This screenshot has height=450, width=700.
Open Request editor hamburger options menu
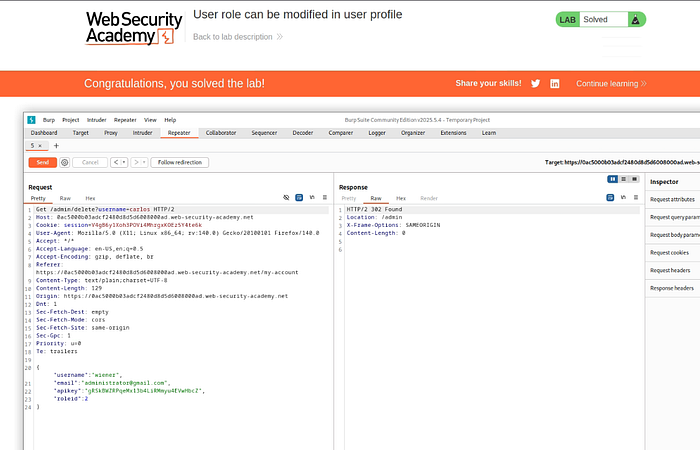pyautogui.click(x=325, y=197)
